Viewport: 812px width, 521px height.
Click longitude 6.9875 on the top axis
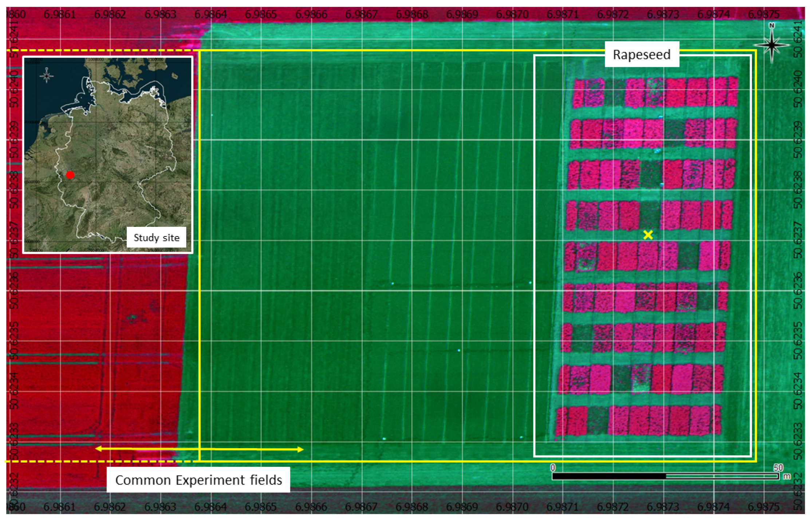764,15
